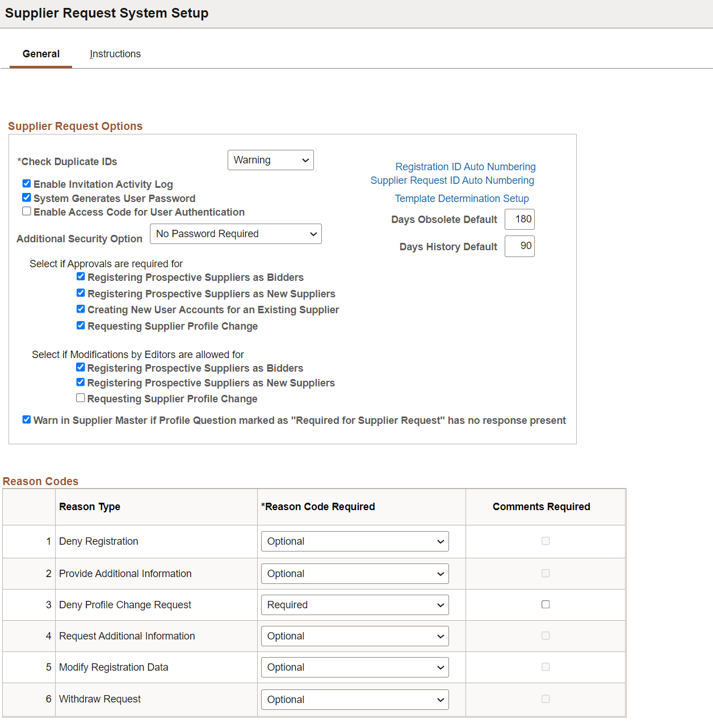This screenshot has height=728, width=713.
Task: Click the Comments Required column header
Action: pyautogui.click(x=542, y=507)
